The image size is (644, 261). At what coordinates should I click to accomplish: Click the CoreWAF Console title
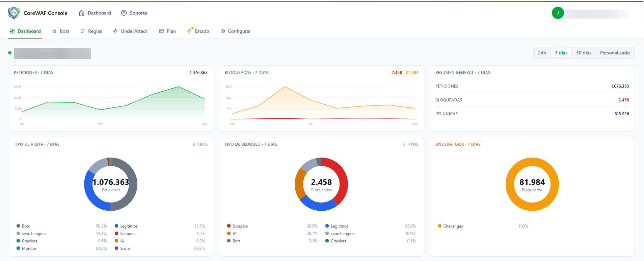46,13
